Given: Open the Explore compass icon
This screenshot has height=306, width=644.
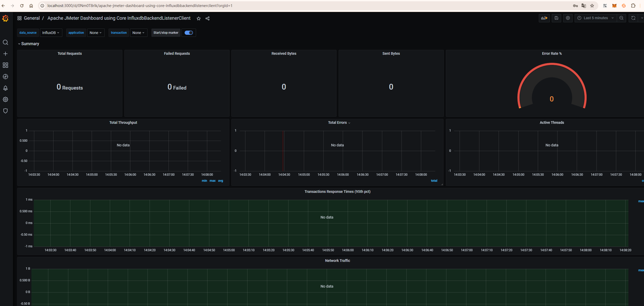Looking at the screenshot, I should coord(5,77).
